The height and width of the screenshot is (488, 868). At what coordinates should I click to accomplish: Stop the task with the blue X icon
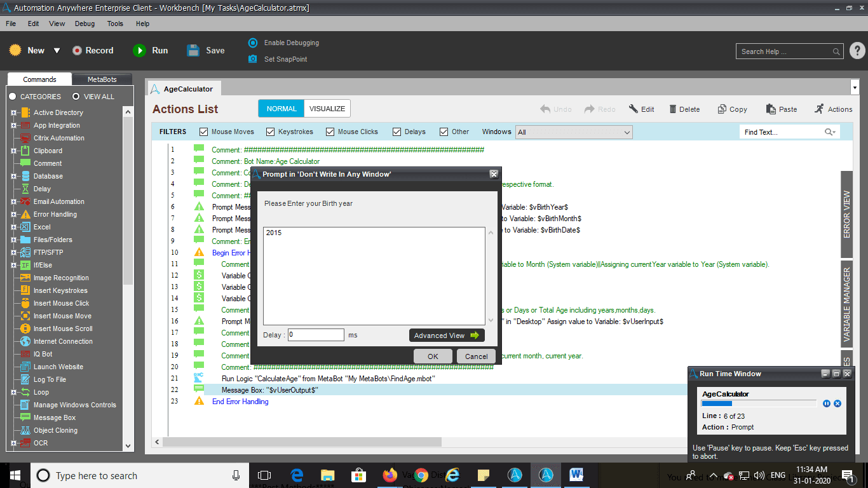[837, 403]
